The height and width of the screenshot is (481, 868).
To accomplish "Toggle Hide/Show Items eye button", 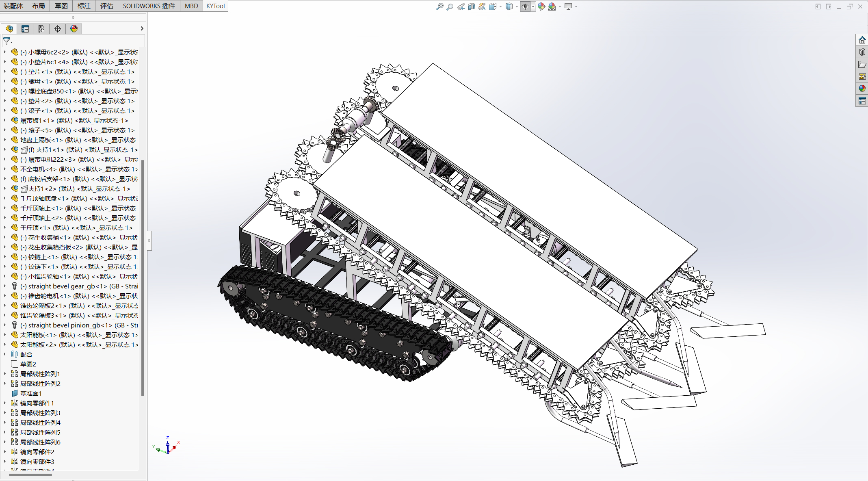I will point(525,6).
